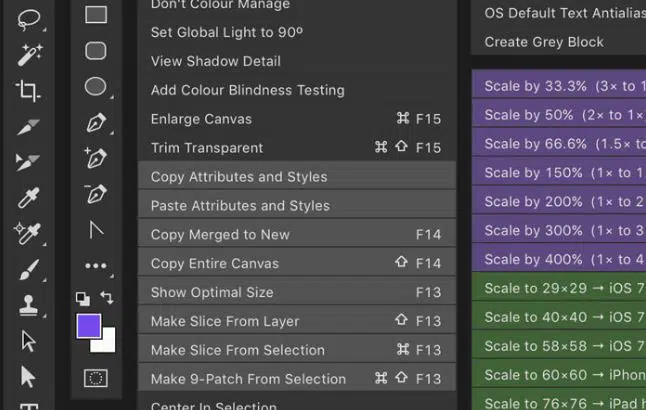The image size is (646, 410).
Task: Select the Crop tool
Action: 29,91
